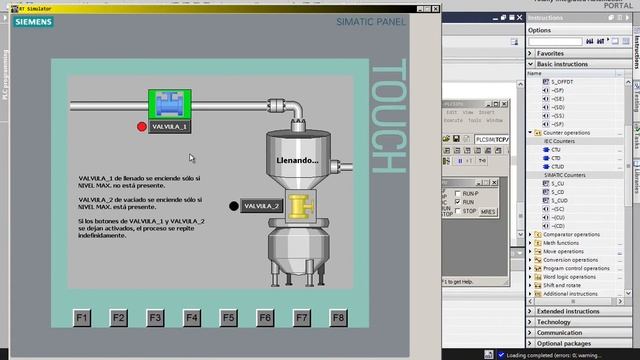Expand the Comparator operations folder
The height and width of the screenshot is (360, 640).
point(530,235)
